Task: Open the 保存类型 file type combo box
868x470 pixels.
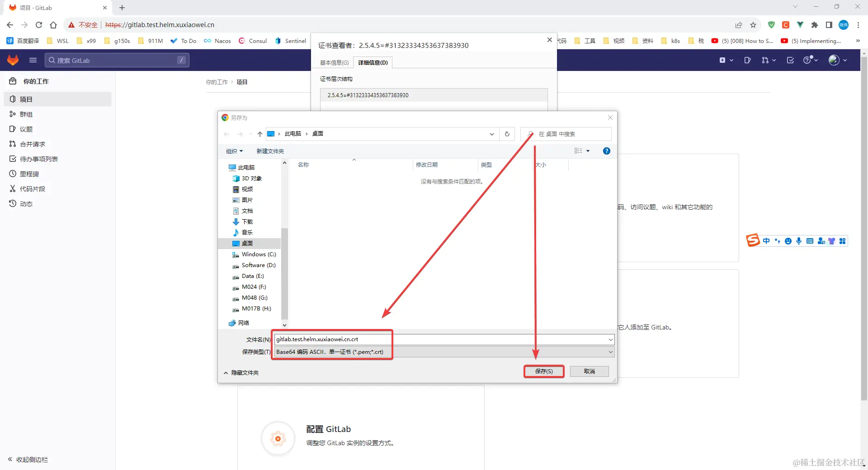Action: (x=444, y=352)
